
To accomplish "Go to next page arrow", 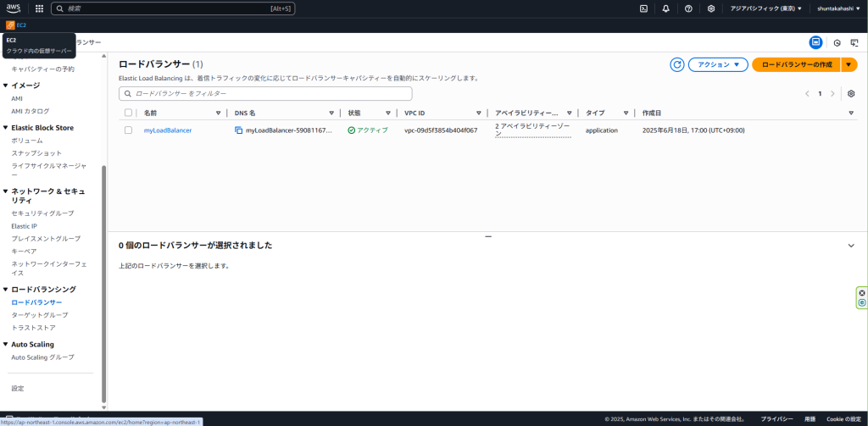I will 832,93.
